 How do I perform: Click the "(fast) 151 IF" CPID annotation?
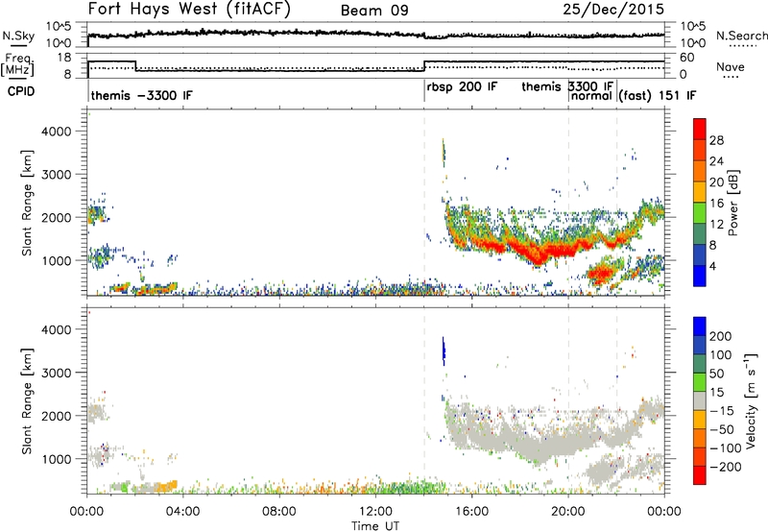tap(657, 95)
